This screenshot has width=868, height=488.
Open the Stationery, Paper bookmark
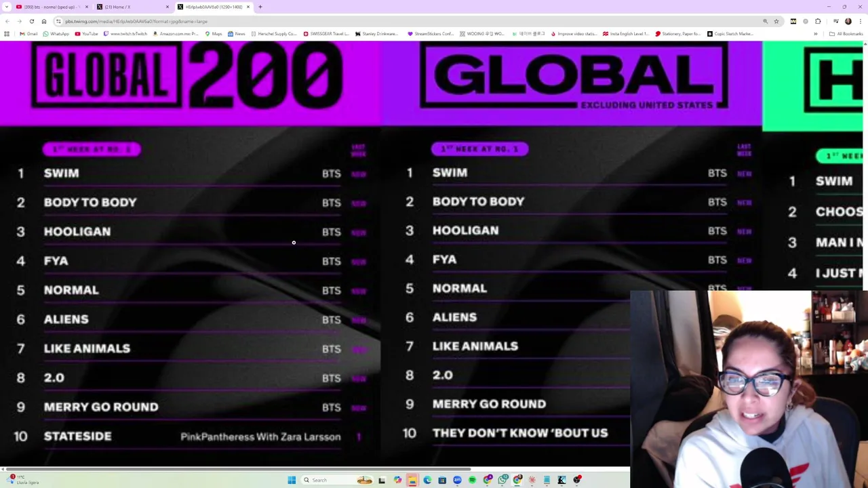(678, 34)
